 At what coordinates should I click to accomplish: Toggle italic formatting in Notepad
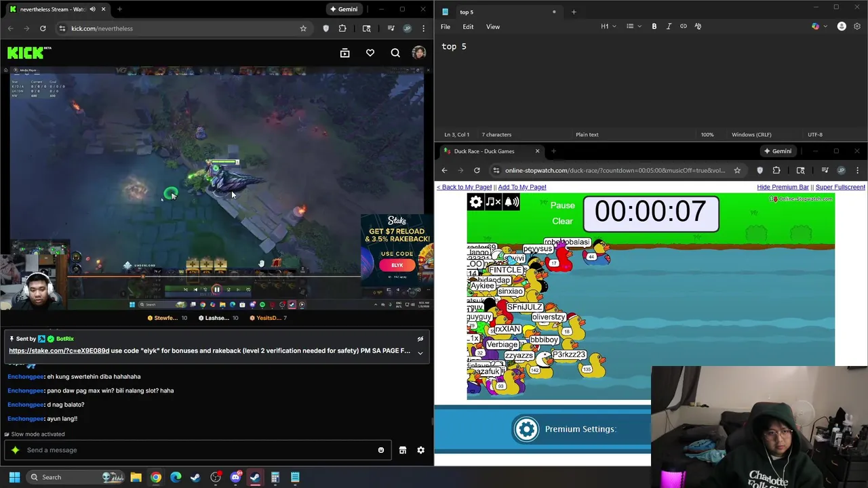[669, 26]
